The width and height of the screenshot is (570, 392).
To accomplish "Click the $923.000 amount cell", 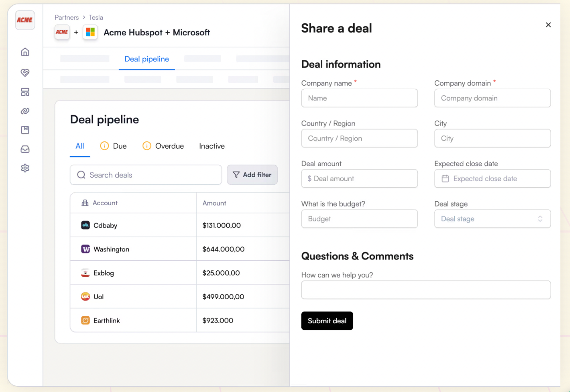I will tap(218, 320).
